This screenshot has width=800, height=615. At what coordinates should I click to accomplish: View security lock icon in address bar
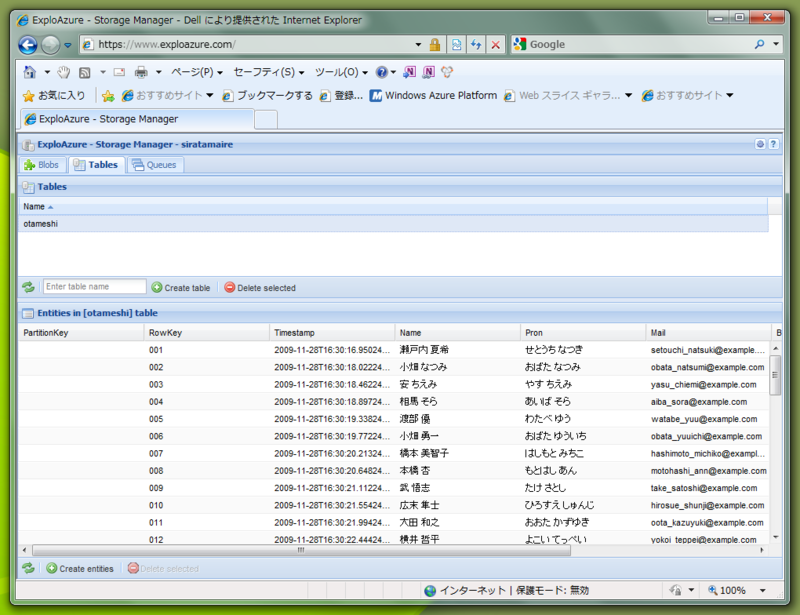(x=435, y=44)
